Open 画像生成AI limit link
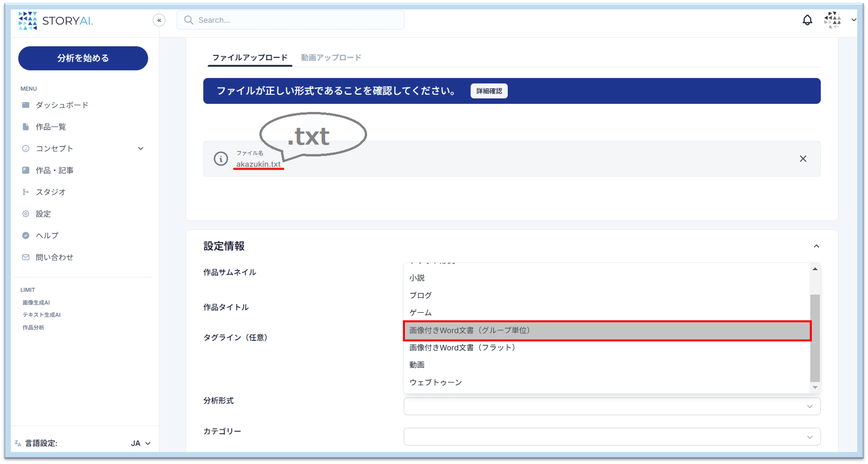The image size is (868, 464). (x=36, y=303)
